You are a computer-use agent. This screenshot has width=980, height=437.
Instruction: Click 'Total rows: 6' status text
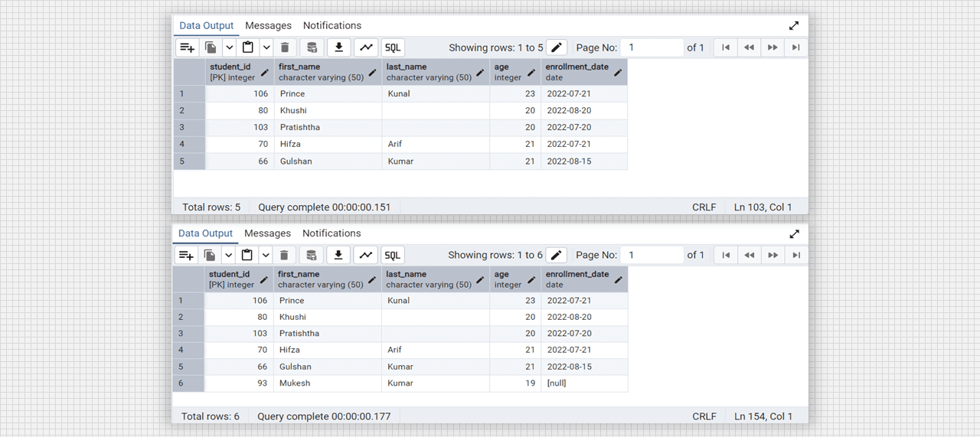[x=211, y=416]
